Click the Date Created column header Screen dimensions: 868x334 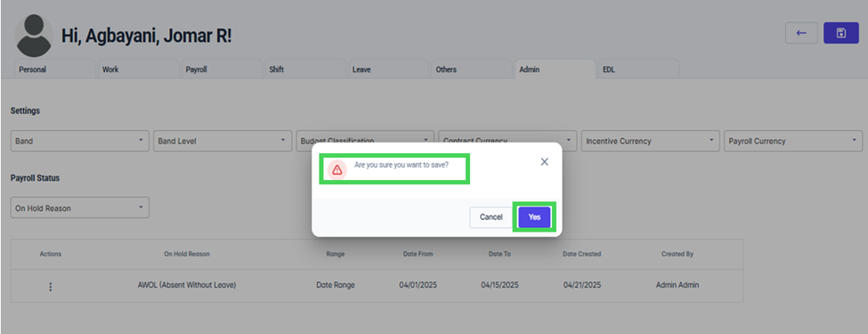click(582, 254)
